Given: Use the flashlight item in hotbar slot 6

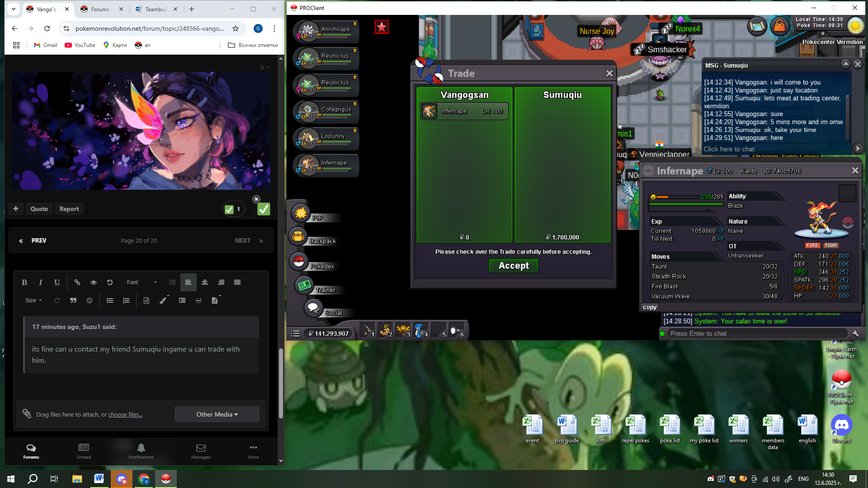Looking at the screenshot, I should click(456, 330).
